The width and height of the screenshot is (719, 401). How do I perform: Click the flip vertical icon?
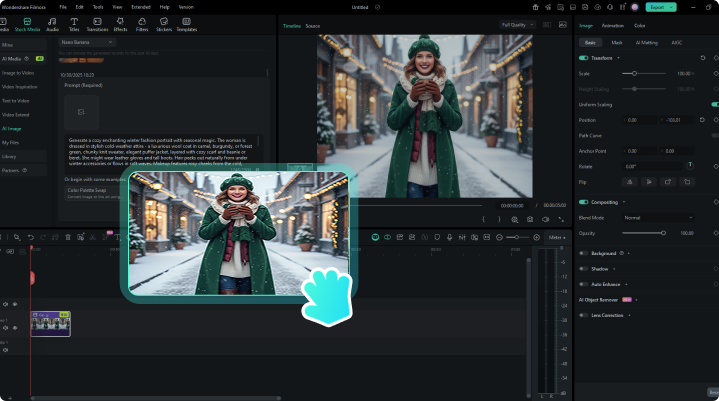point(649,182)
